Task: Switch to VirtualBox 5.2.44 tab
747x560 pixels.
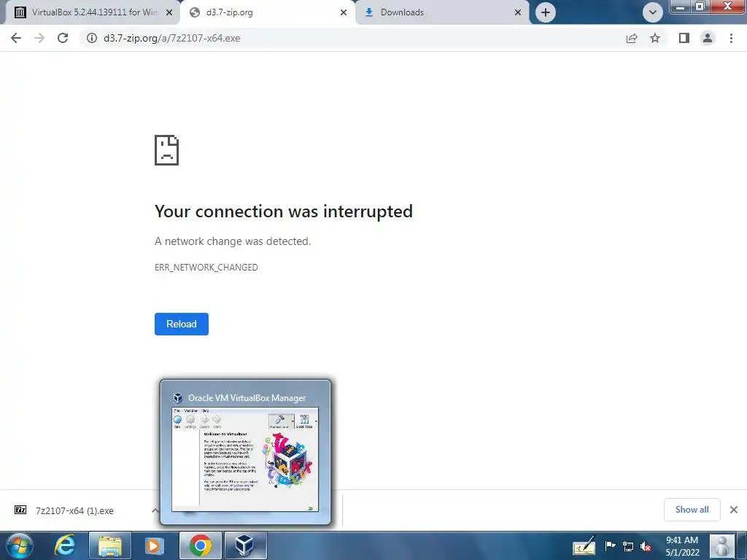Action: (93, 12)
